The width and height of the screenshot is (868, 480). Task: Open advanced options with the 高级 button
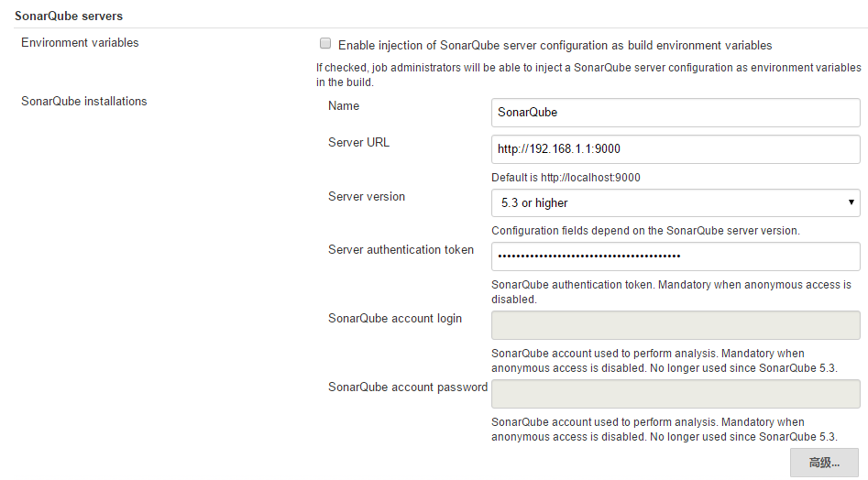click(824, 463)
